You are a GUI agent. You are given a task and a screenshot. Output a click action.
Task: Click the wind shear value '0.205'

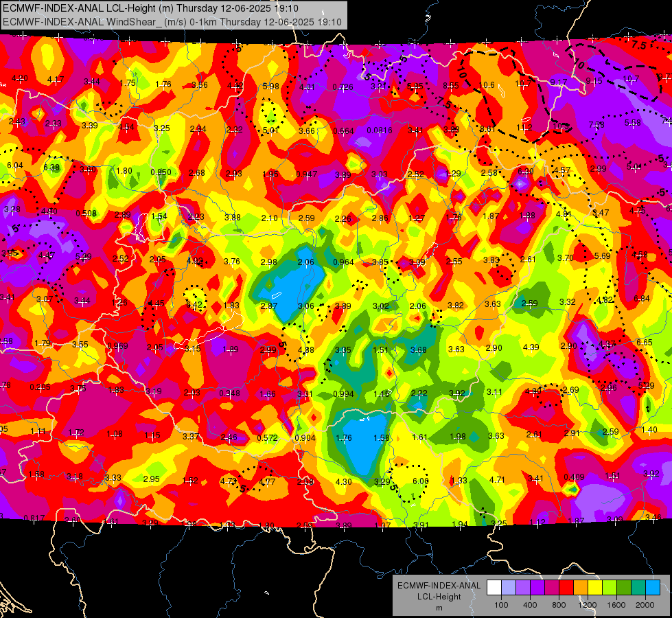(x=40, y=387)
